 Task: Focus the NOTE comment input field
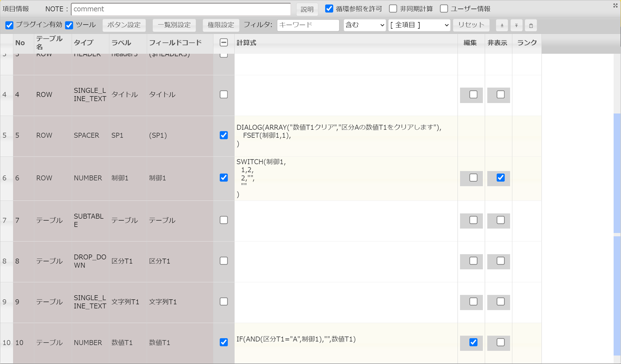(x=181, y=9)
